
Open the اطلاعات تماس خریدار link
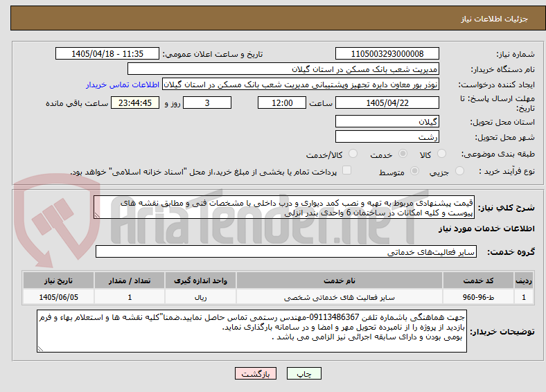tap(123, 84)
